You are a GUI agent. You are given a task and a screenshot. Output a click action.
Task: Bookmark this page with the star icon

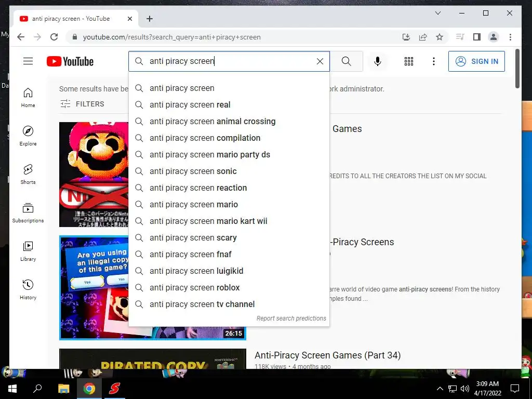[440, 37]
